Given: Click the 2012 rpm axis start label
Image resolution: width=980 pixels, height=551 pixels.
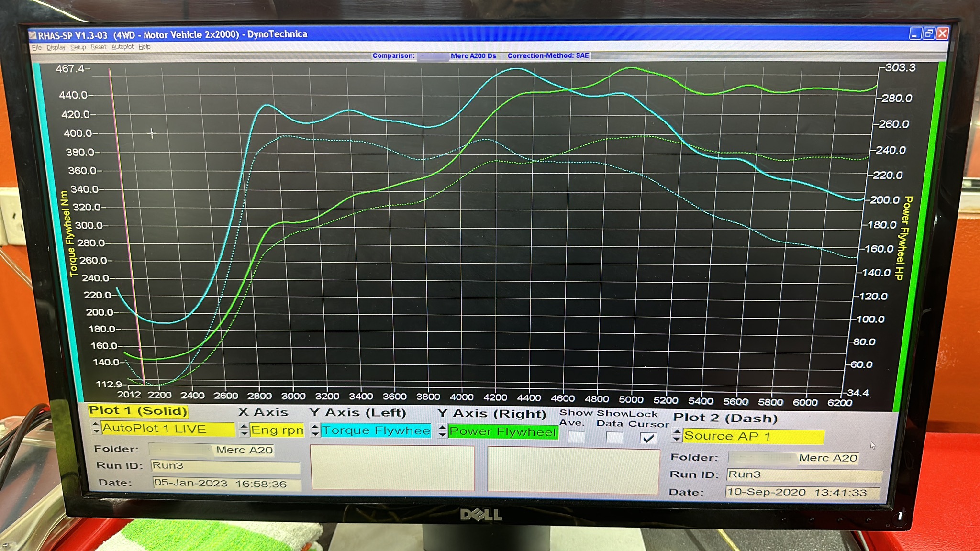Looking at the screenshot, I should [x=129, y=395].
